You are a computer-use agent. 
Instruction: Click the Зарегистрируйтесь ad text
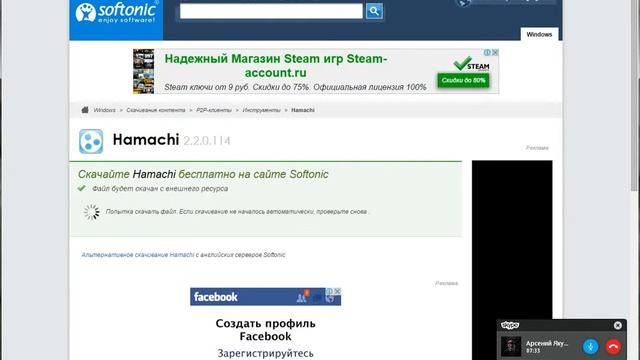coord(265,353)
